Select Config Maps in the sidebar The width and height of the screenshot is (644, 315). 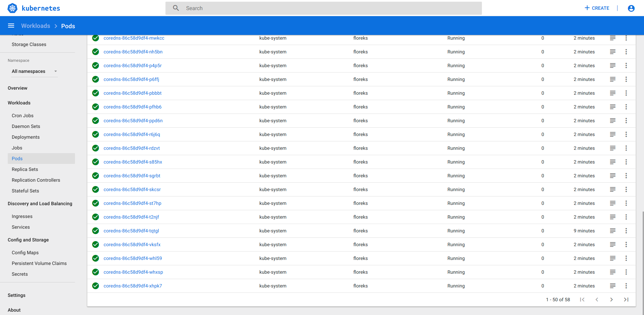[25, 253]
